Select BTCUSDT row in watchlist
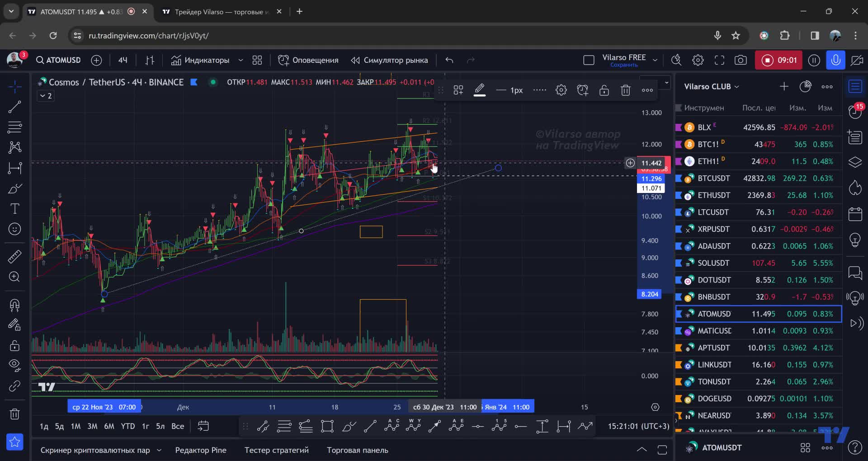Image resolution: width=868 pixels, height=461 pixels. pyautogui.click(x=759, y=178)
